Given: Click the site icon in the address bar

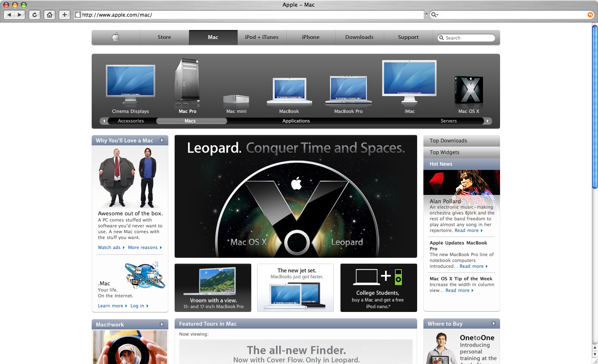Looking at the screenshot, I should [x=78, y=15].
